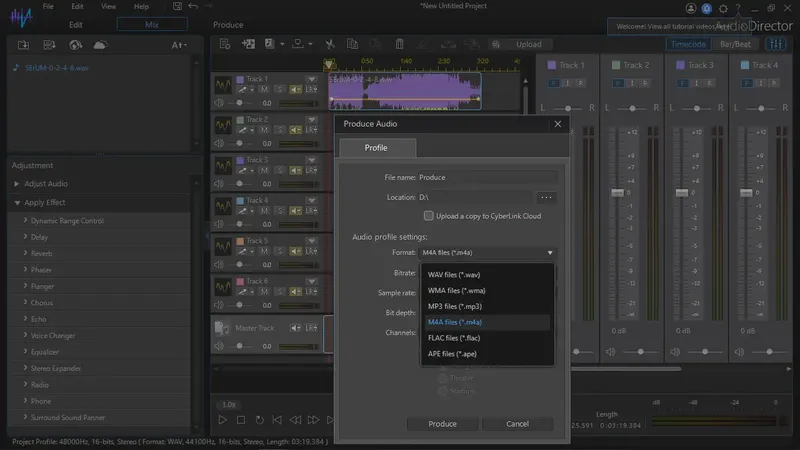
Task: Switch to the Edit tab
Action: click(x=76, y=24)
